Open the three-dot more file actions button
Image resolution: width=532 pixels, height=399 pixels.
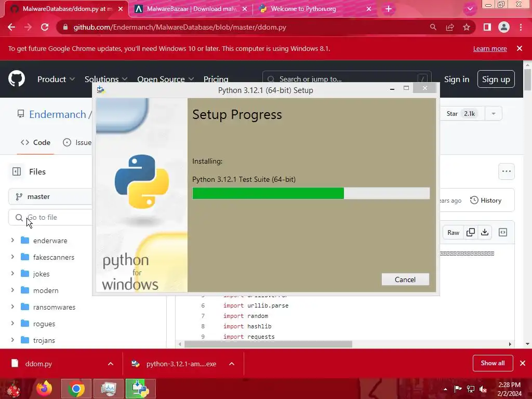(506, 171)
